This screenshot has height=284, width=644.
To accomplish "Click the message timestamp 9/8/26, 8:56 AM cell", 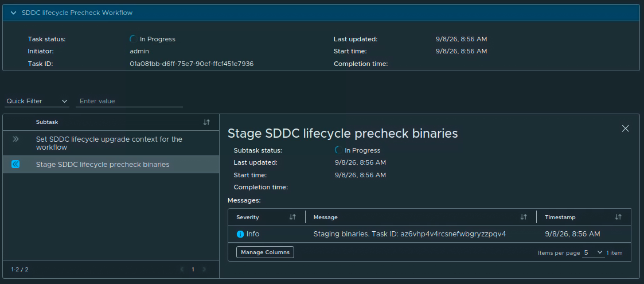I will tap(572, 234).
